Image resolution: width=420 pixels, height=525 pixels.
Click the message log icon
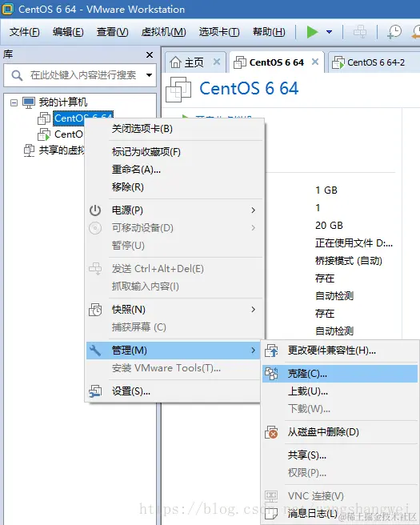click(271, 513)
